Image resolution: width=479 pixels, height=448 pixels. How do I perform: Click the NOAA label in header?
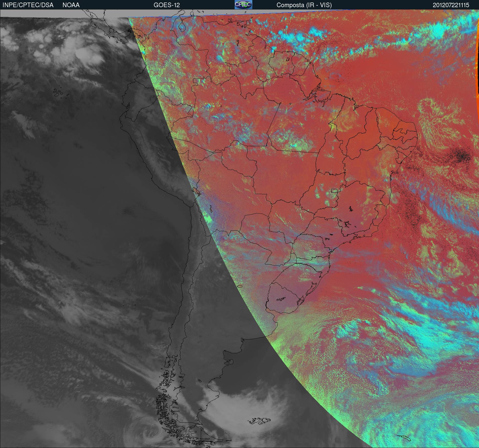[71, 5]
